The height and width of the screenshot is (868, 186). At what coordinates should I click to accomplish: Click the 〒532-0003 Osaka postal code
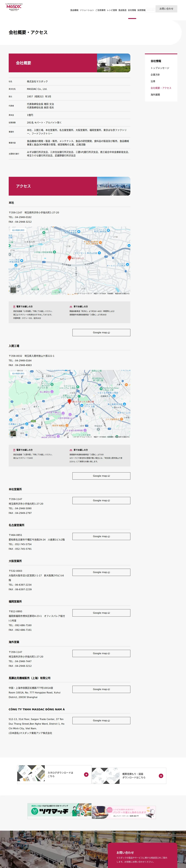(15, 571)
